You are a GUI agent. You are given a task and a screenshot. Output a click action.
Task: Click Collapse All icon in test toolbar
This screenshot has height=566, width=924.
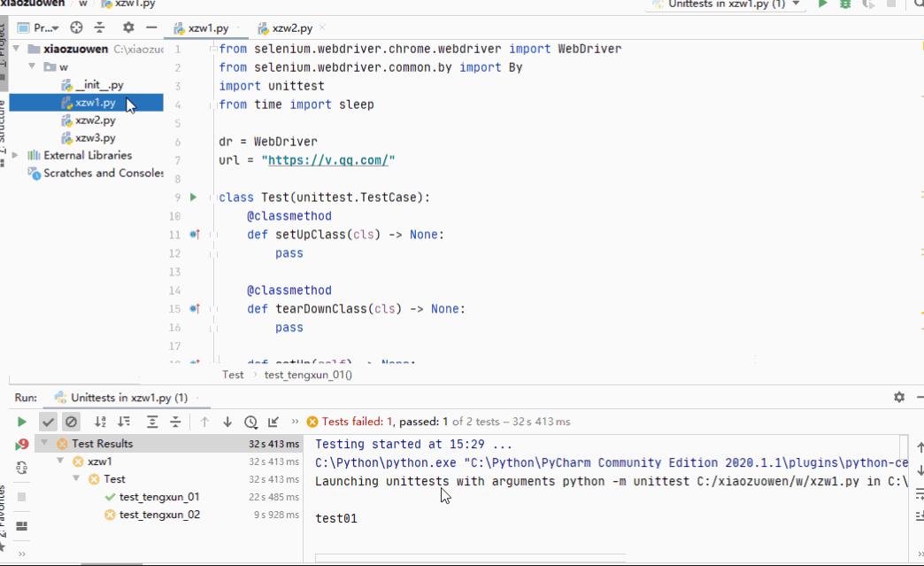click(x=175, y=422)
